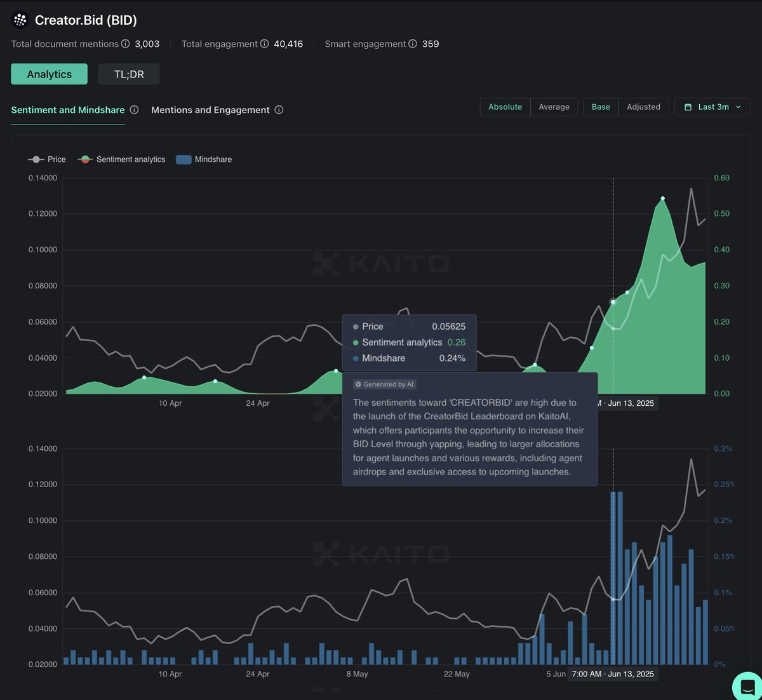The width and height of the screenshot is (762, 700).
Task: Switch to the Analytics tab
Action: click(x=50, y=74)
